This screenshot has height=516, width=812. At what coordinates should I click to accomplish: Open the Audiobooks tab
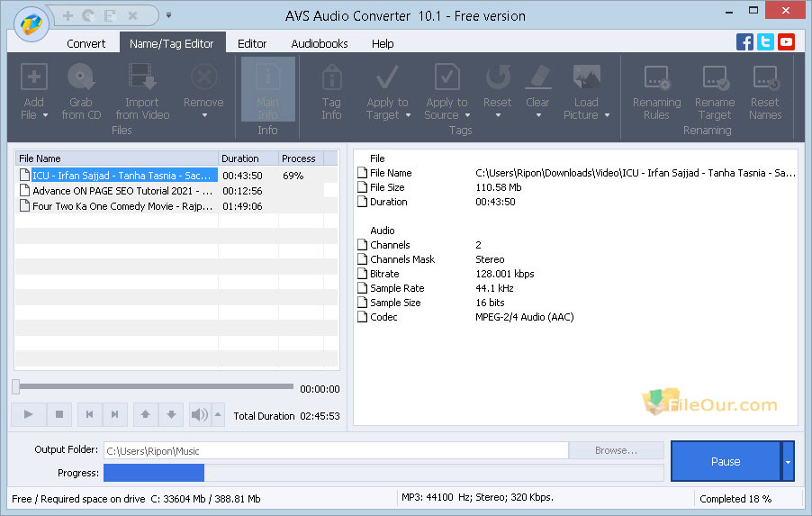[320, 43]
